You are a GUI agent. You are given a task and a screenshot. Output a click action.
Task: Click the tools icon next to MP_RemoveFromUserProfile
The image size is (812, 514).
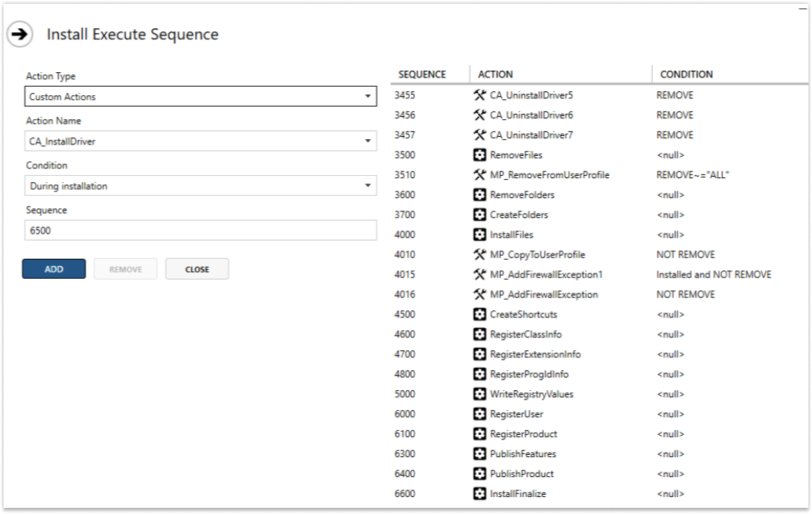(479, 175)
